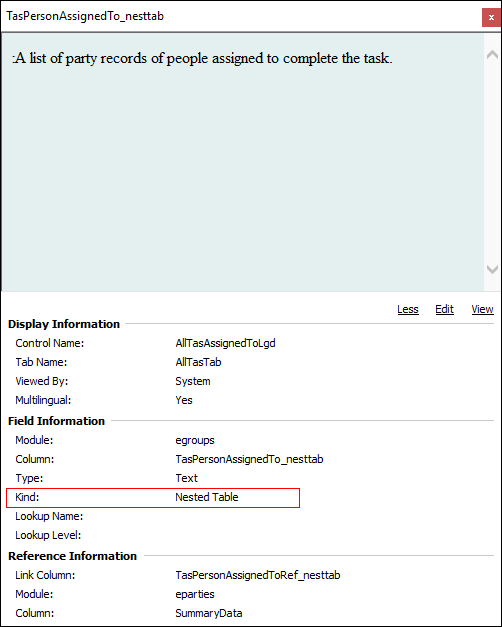The width and height of the screenshot is (502, 627).
Task: Click the System value beside Viewed By
Action: pyautogui.click(x=192, y=381)
